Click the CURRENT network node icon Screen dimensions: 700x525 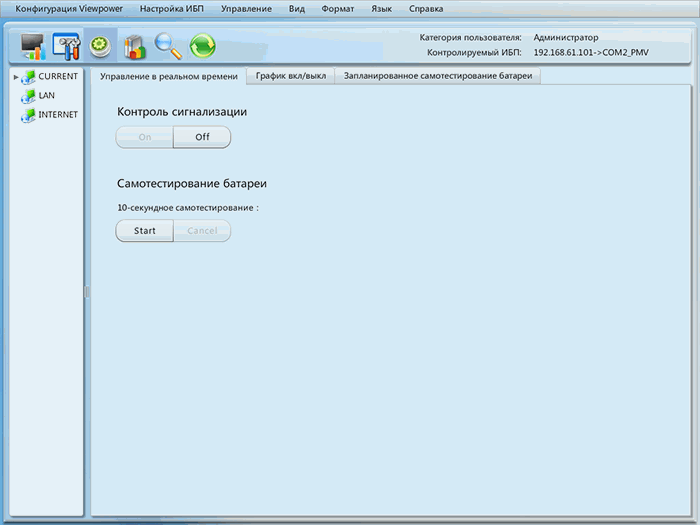coord(28,77)
